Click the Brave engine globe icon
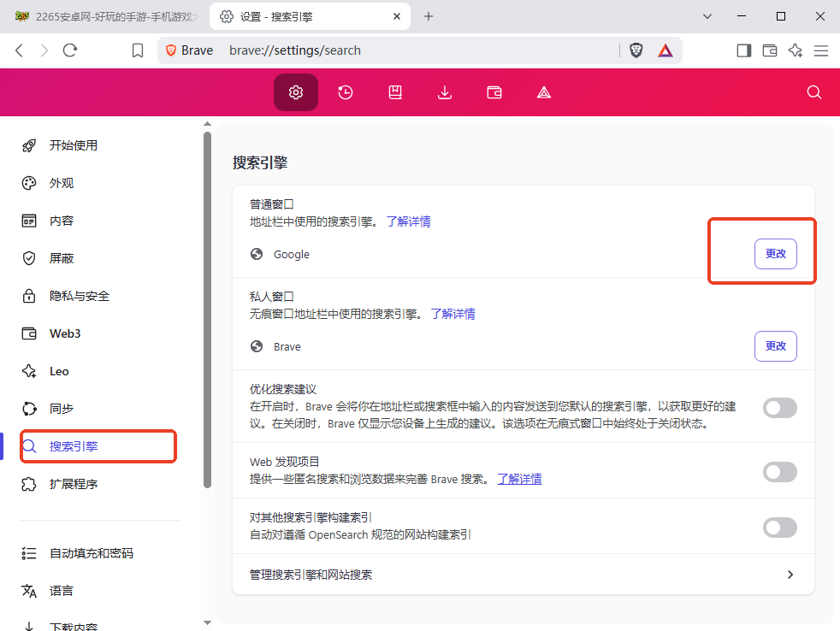This screenshot has width=840, height=631. pyautogui.click(x=257, y=346)
